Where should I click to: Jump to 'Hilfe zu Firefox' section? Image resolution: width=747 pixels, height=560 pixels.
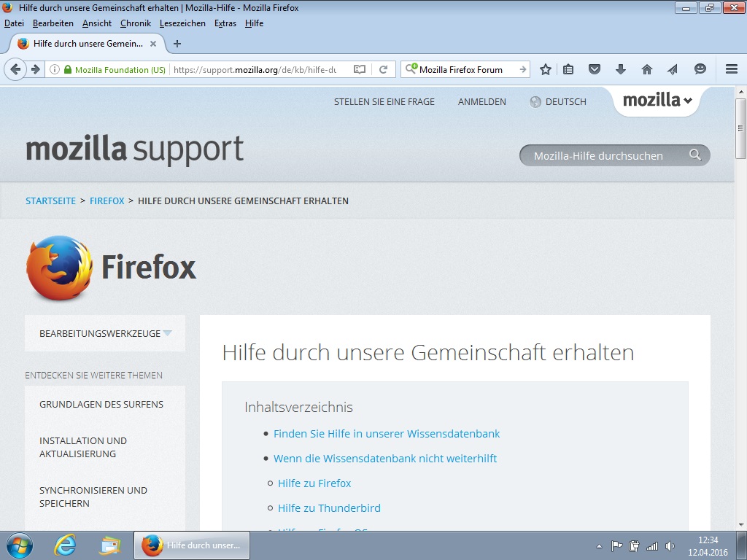(x=314, y=483)
